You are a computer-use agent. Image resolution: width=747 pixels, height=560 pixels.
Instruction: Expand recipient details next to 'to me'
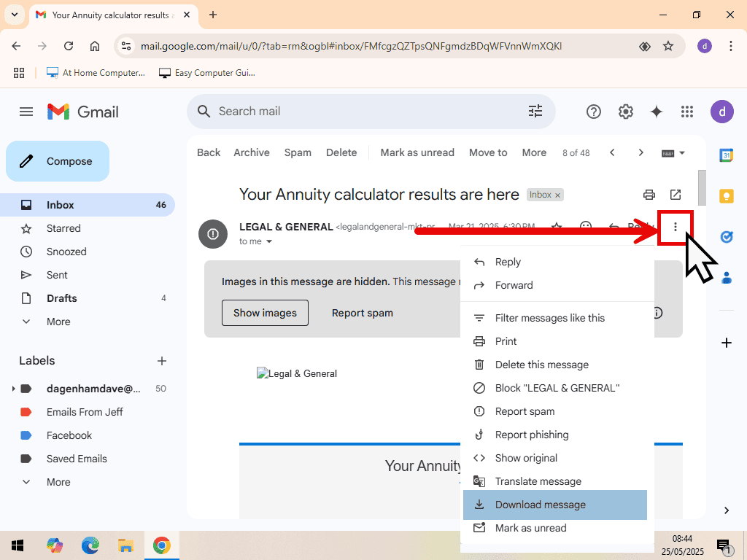coord(268,241)
